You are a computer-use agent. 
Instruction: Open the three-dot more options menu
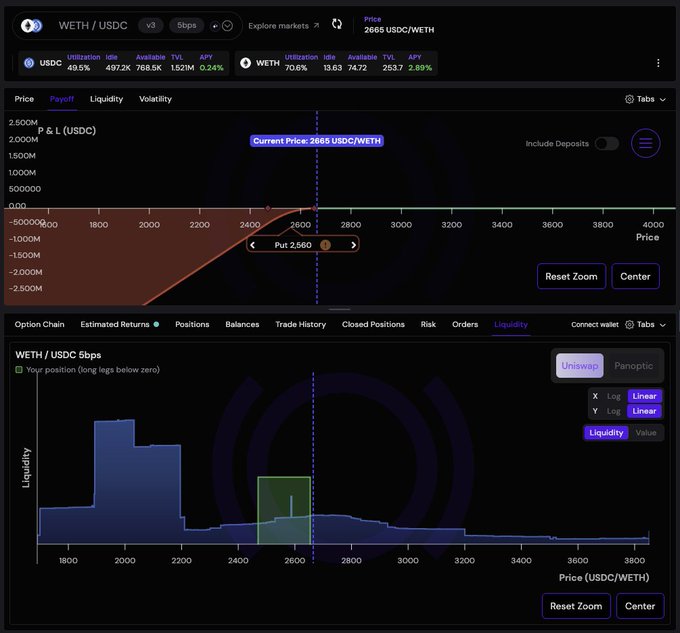(x=658, y=63)
